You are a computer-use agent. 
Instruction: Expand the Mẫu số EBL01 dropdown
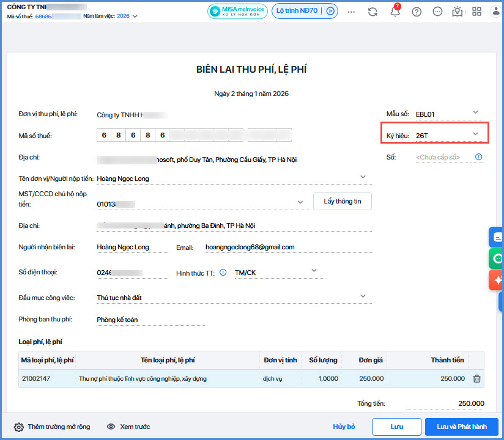click(475, 112)
